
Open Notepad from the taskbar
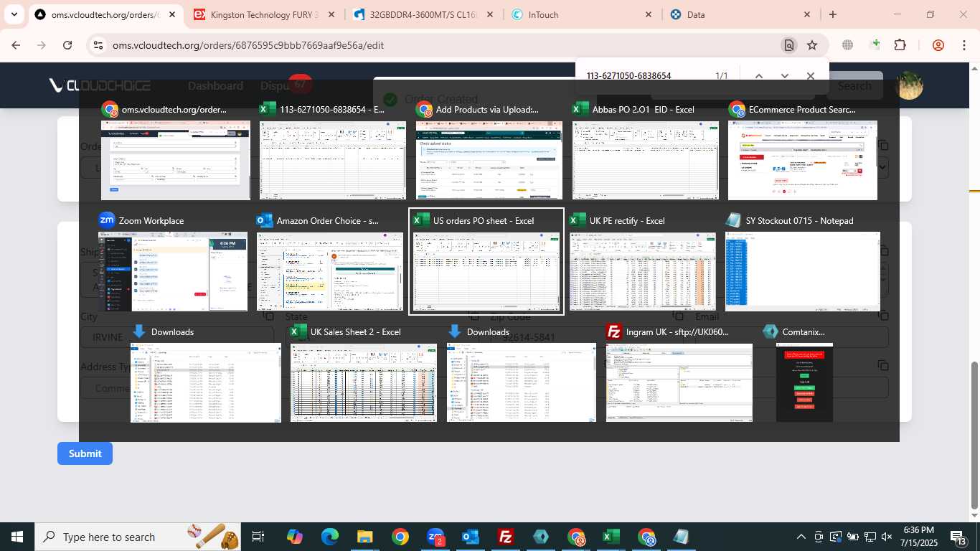point(682,537)
